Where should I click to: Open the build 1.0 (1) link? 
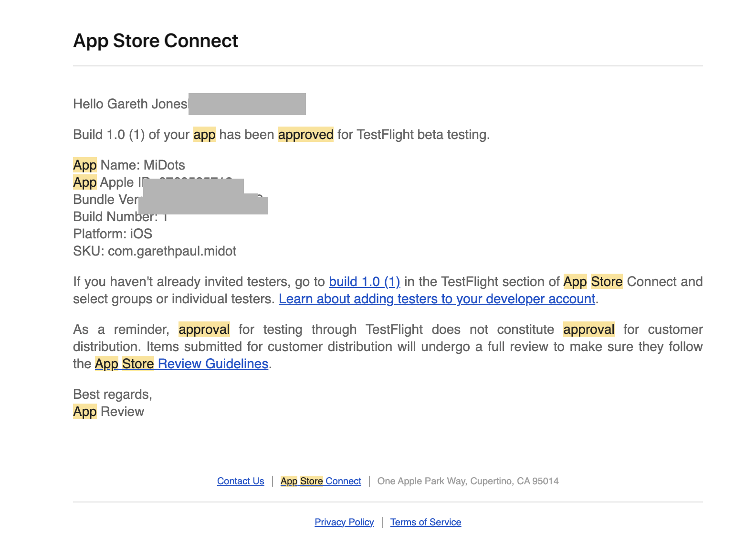[365, 282]
